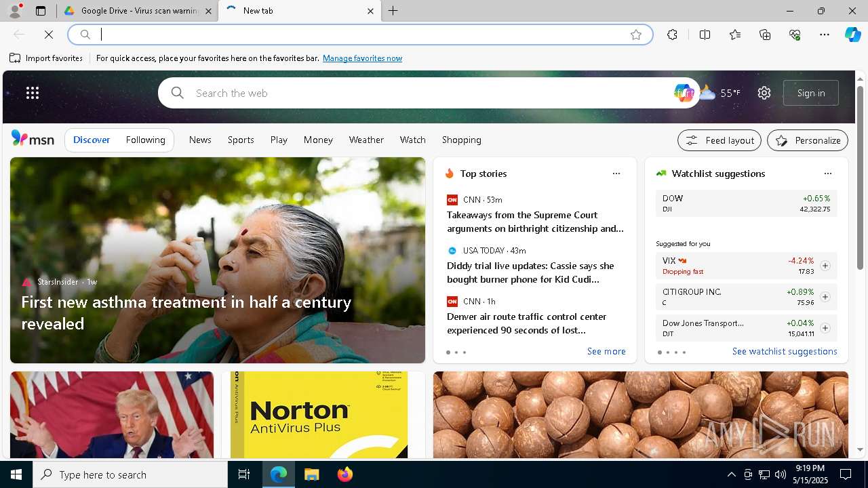Click Import favorites
The height and width of the screenshot is (488, 868).
pyautogui.click(x=46, y=58)
